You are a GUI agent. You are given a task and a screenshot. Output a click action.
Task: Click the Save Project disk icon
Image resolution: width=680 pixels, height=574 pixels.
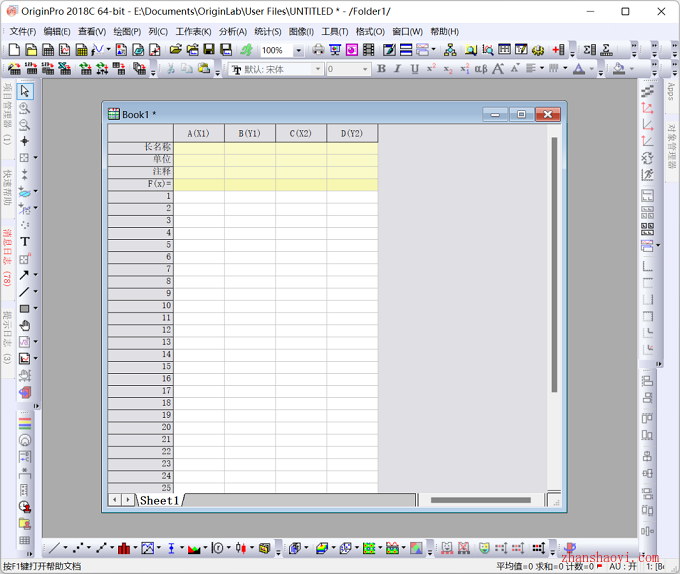click(x=209, y=50)
